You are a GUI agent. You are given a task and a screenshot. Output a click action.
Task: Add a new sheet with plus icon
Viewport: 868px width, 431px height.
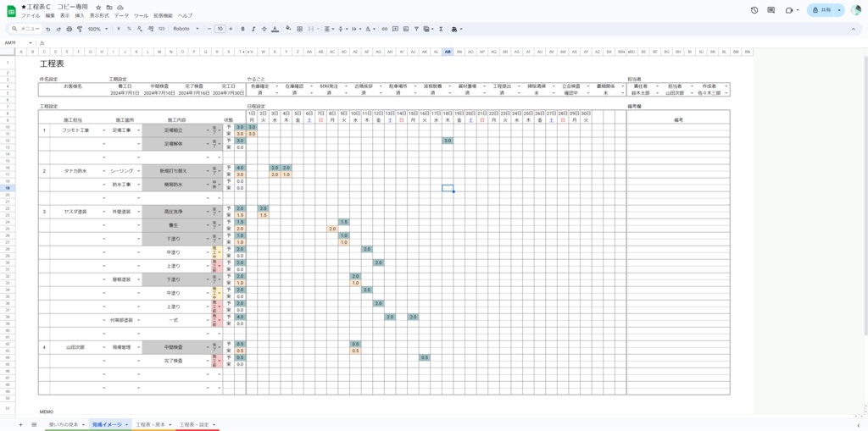point(21,424)
